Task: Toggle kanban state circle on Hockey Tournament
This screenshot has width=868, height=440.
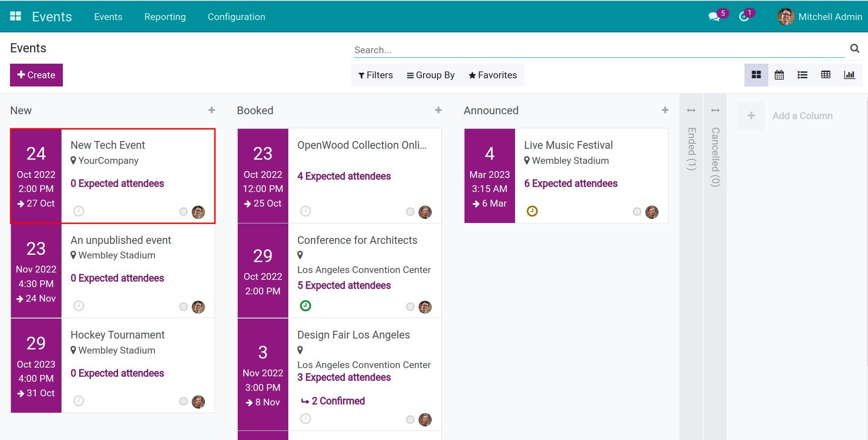Action: coord(184,401)
